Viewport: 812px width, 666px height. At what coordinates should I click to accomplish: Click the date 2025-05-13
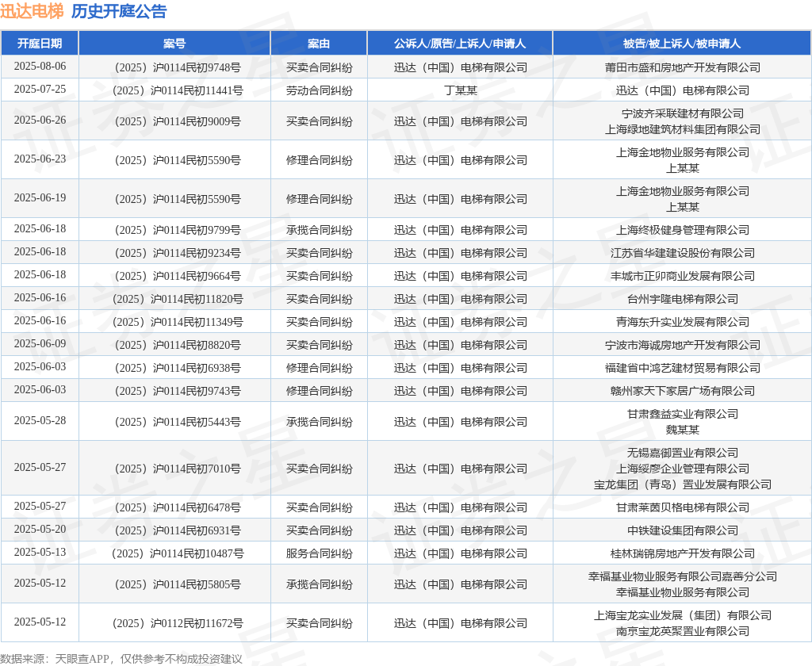(x=40, y=552)
